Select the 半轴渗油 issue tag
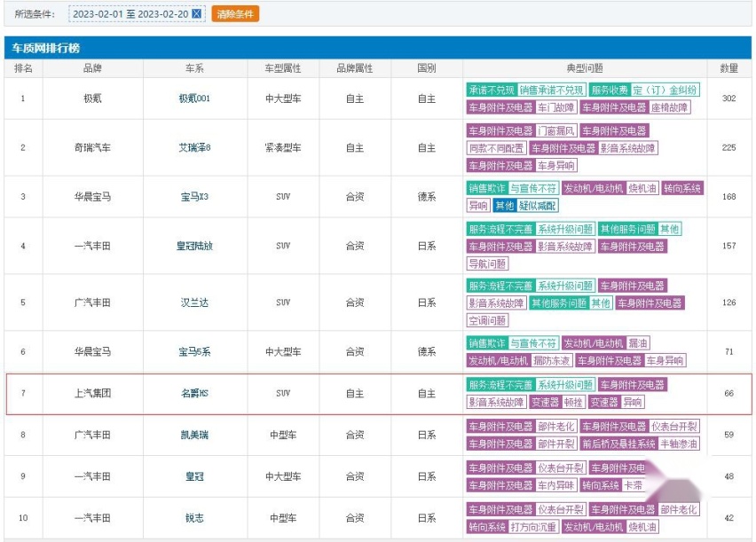The height and width of the screenshot is (542, 756). click(679, 444)
